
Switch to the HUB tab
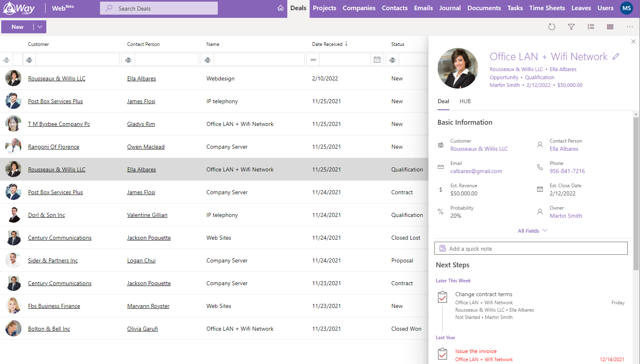pyautogui.click(x=465, y=102)
